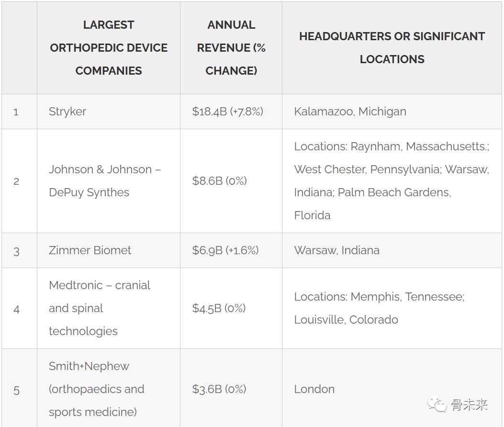Click the 骨未来 watermark text
This screenshot has width=504, height=427.
(470, 405)
